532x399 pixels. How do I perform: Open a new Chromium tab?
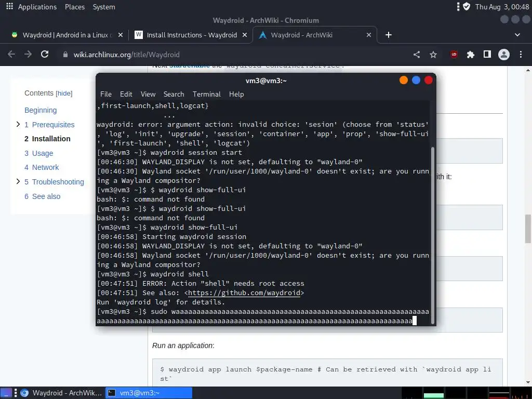tap(389, 35)
